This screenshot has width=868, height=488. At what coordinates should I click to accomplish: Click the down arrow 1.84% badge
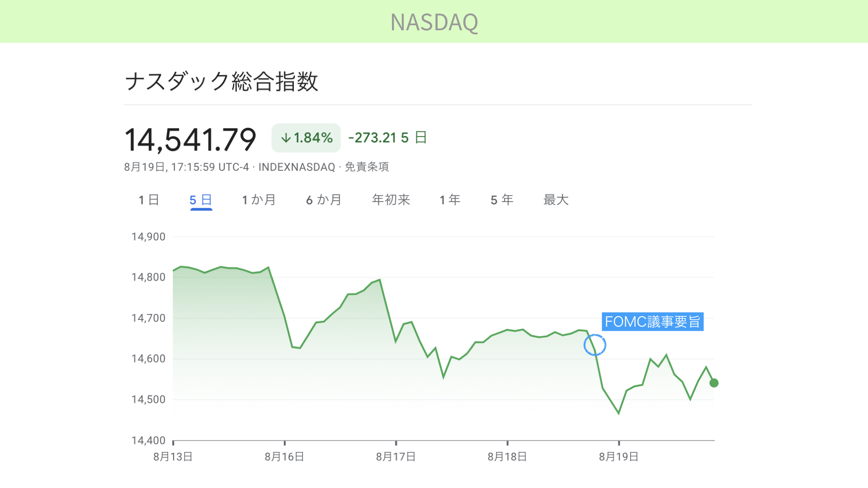click(x=306, y=138)
